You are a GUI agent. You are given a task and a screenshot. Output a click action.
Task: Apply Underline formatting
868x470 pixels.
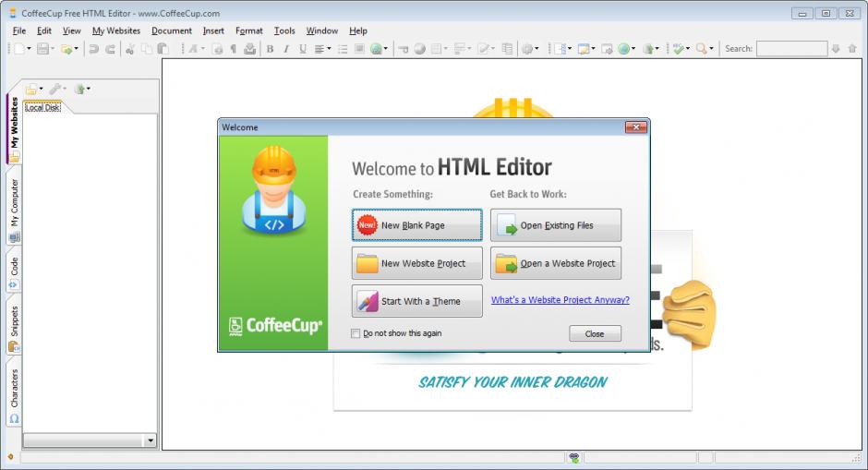pos(303,49)
